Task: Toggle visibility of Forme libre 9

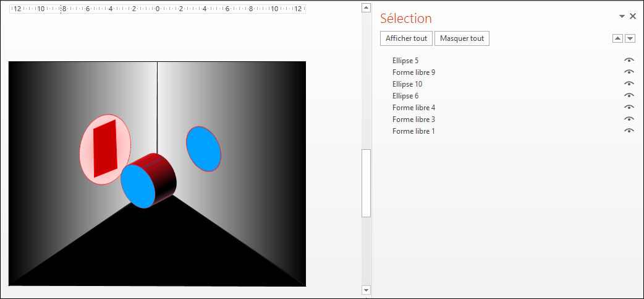Action: pyautogui.click(x=629, y=72)
